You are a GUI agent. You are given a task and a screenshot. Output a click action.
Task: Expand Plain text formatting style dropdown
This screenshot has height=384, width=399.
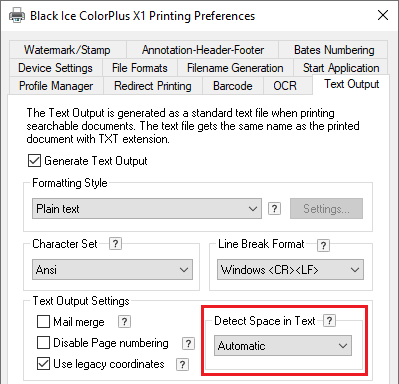pos(147,209)
